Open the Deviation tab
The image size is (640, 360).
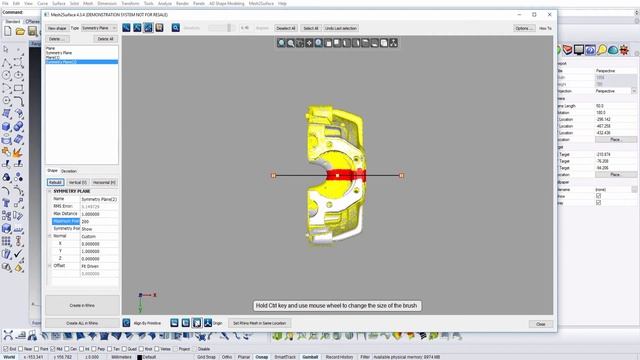coord(69,171)
